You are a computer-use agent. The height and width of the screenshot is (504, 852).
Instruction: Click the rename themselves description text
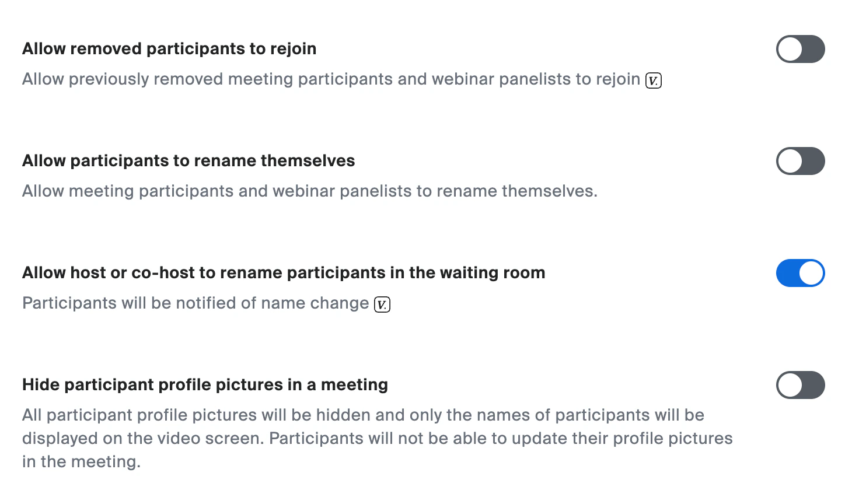pos(309,191)
